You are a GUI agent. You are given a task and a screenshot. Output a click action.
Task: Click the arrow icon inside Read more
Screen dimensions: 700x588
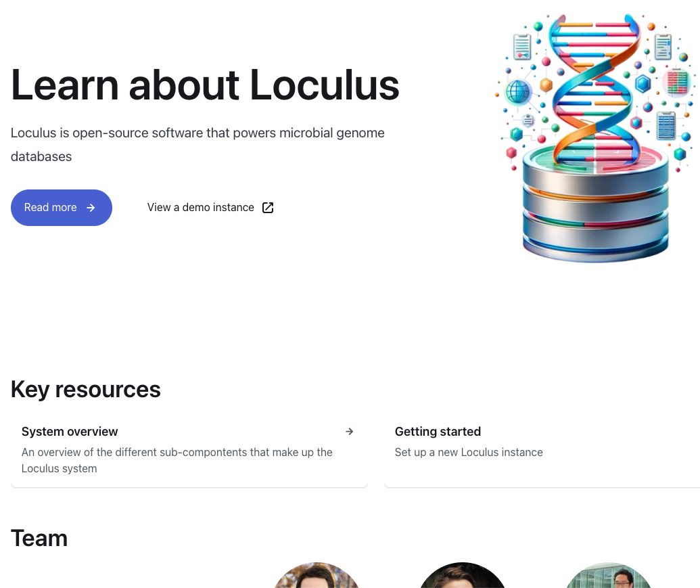tap(91, 208)
